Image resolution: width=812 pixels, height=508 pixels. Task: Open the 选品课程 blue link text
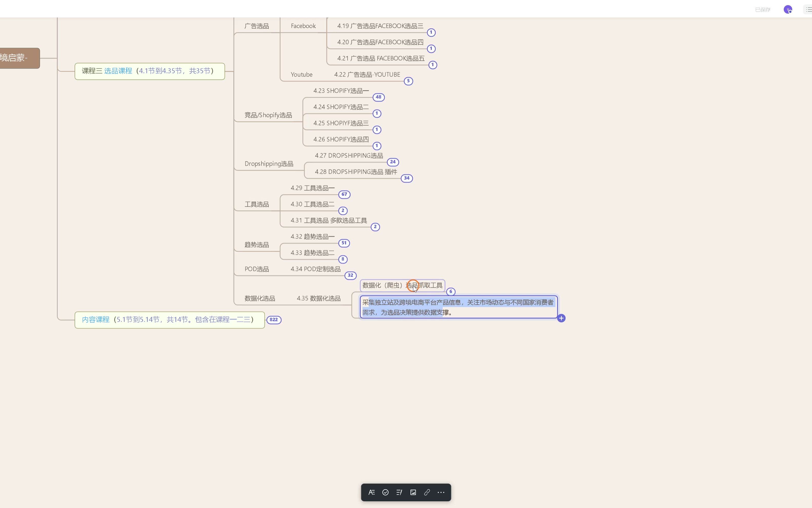(118, 71)
